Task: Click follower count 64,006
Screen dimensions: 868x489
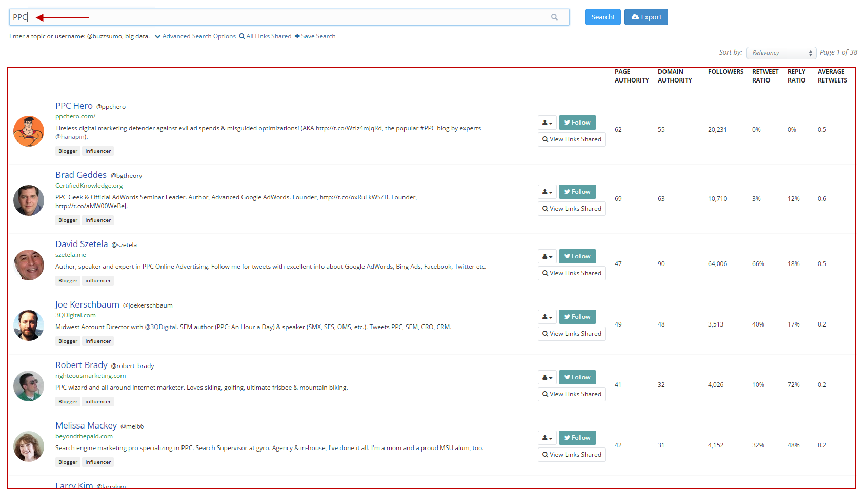Action: pos(717,264)
